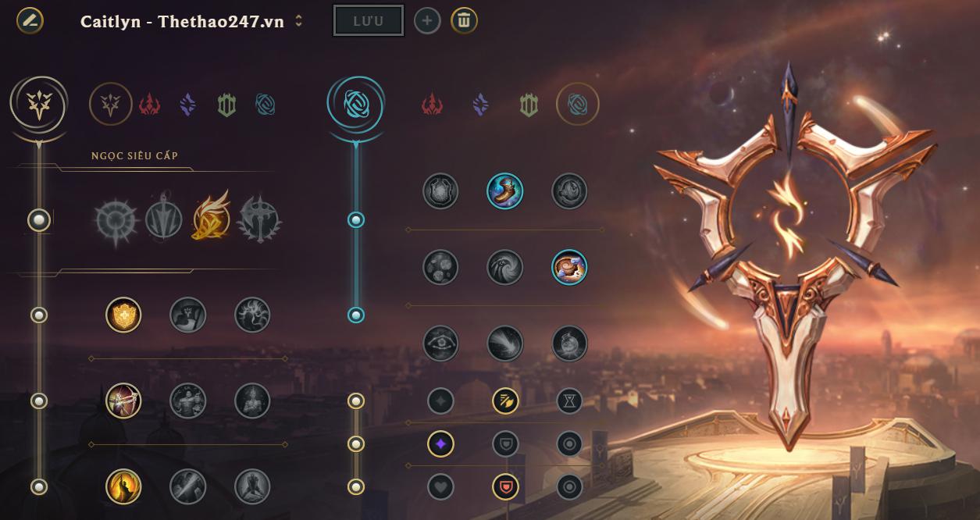Viewport: 980px width, 520px height.
Task: Create a new rune page with plus button
Action: click(426, 21)
